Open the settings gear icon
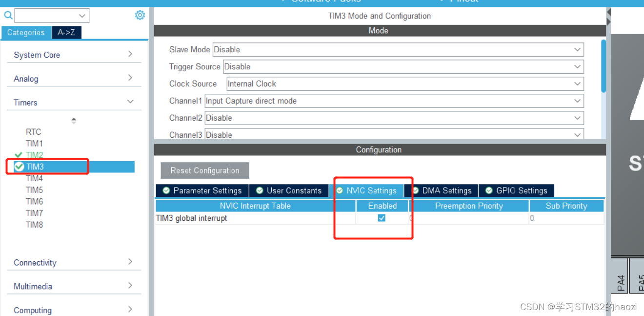 [x=140, y=15]
